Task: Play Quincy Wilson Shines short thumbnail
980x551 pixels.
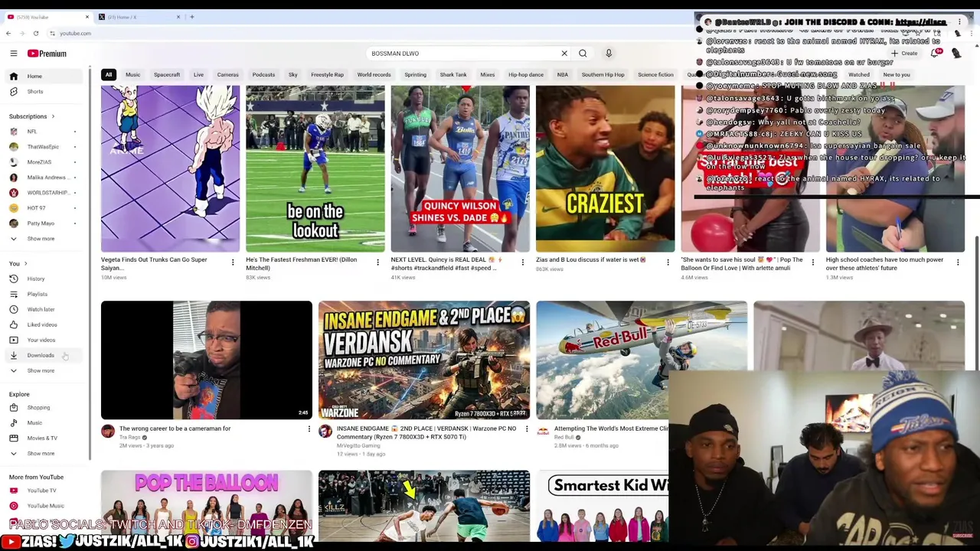Action: (460, 168)
